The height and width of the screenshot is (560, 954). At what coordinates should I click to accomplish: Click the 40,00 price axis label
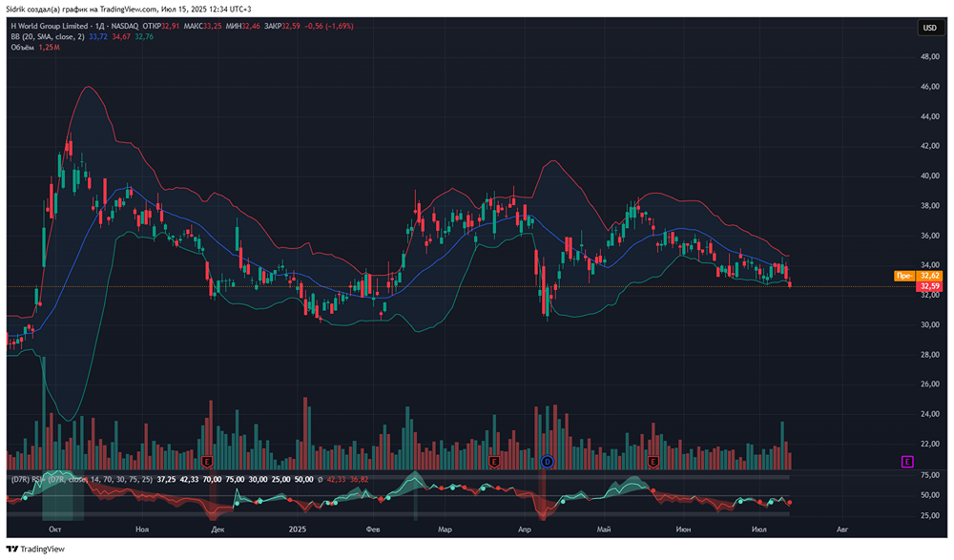point(929,176)
